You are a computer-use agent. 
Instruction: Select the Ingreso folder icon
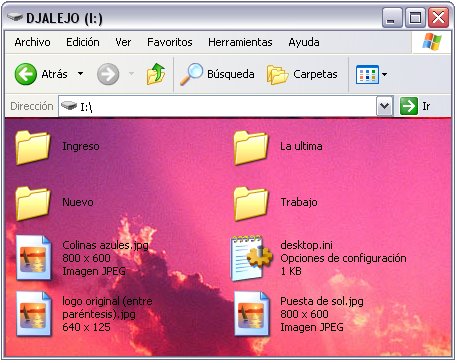tap(33, 147)
